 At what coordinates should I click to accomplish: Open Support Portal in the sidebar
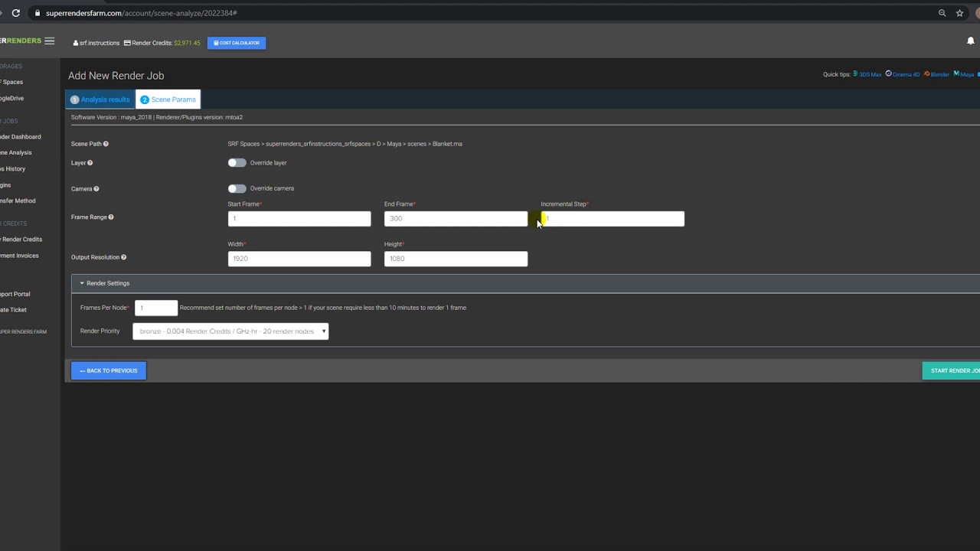pos(15,294)
